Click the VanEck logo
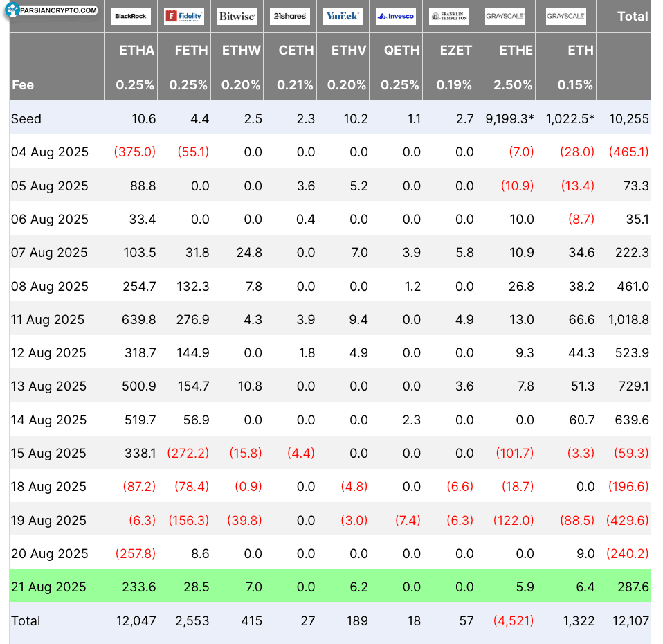This screenshot has width=663, height=644. pyautogui.click(x=343, y=16)
